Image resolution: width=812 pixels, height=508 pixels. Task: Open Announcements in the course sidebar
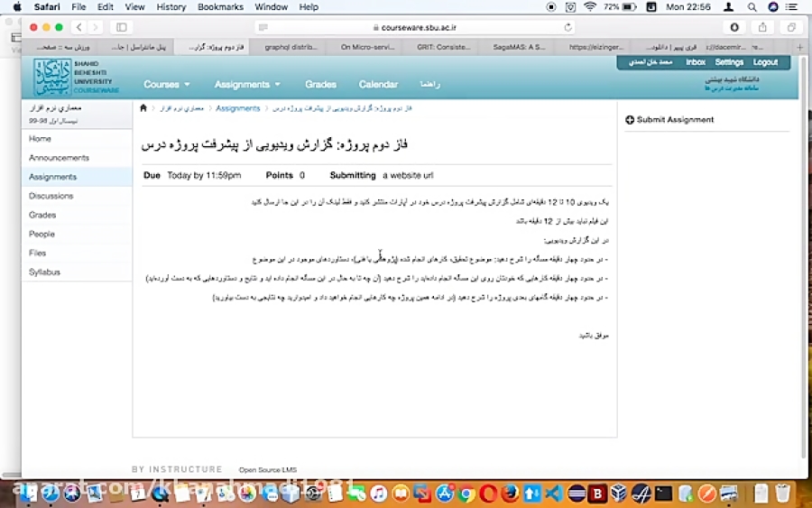(x=78, y=158)
